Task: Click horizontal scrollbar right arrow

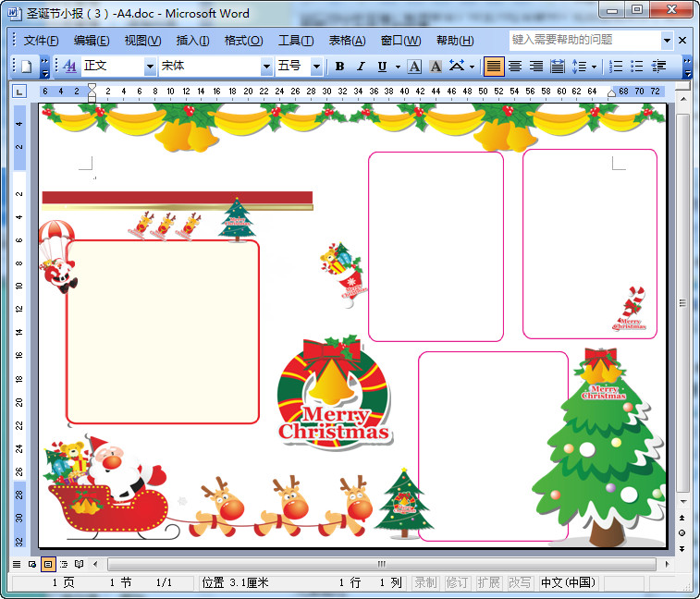Action: point(667,564)
